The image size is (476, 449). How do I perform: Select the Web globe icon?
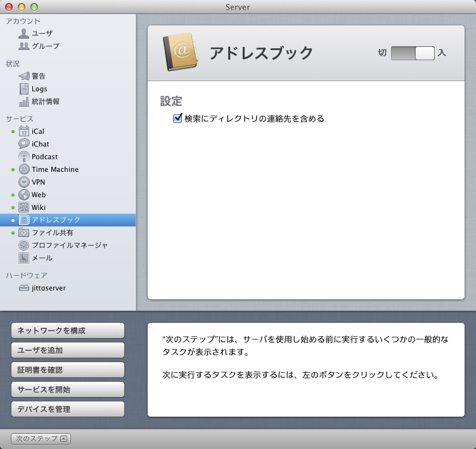[x=23, y=195]
